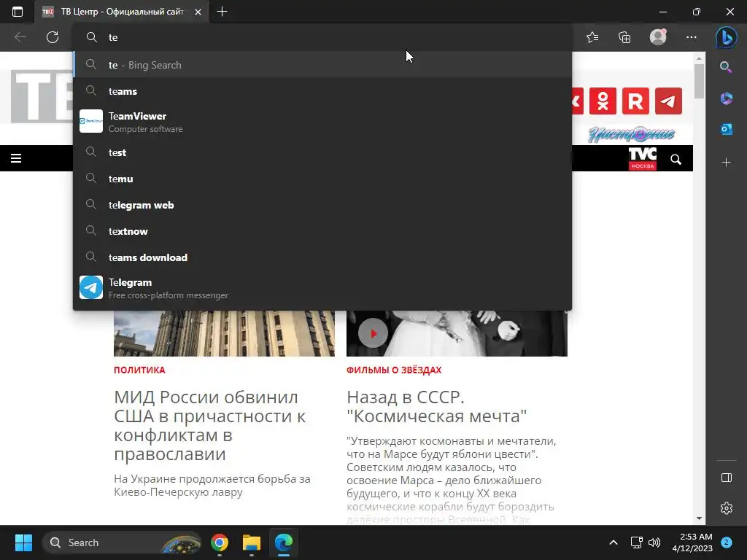Open the Settings and more menu

(x=692, y=37)
